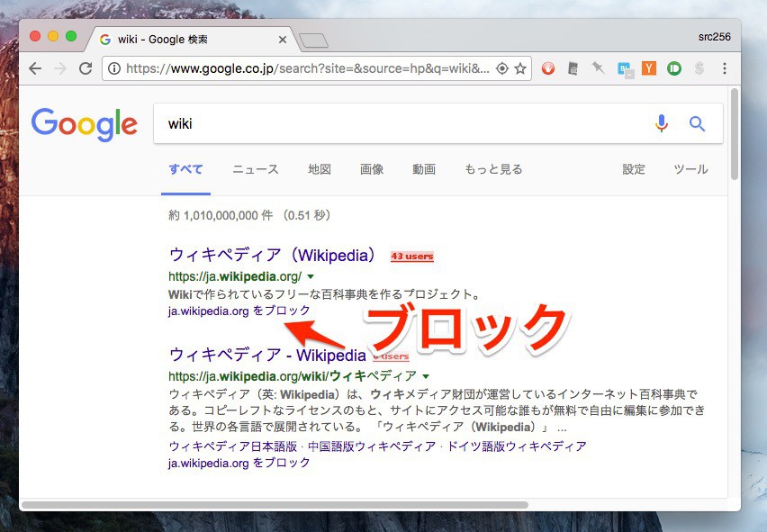Open the ツール options
The width and height of the screenshot is (767, 532).
(x=690, y=169)
